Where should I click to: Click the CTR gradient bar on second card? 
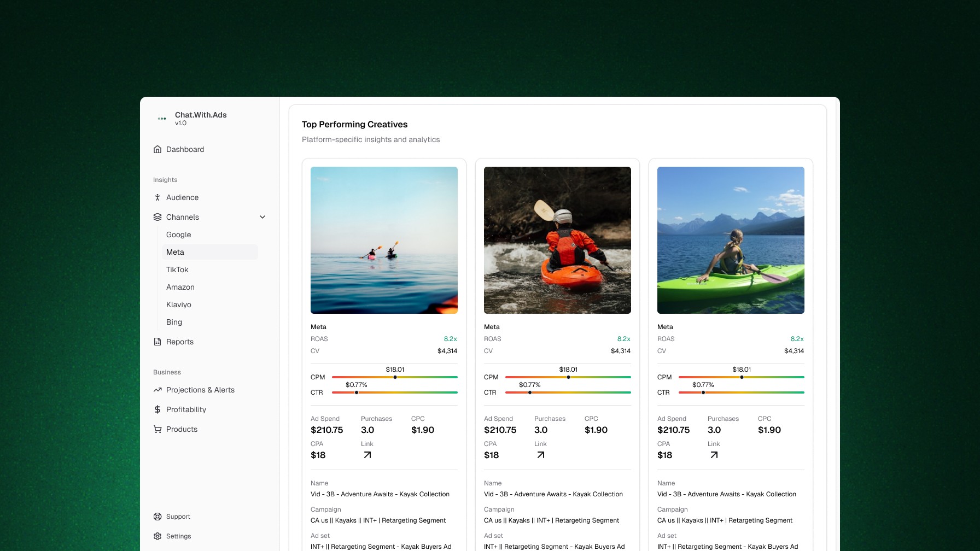(x=568, y=392)
